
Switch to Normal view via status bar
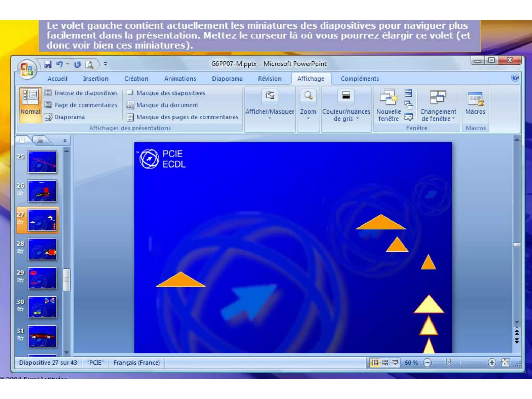point(375,363)
